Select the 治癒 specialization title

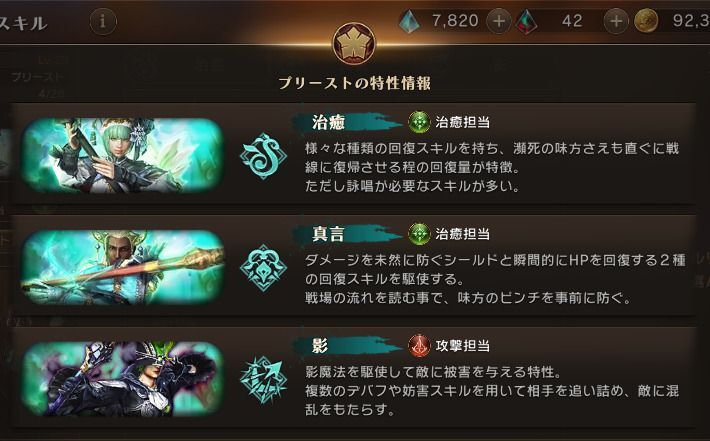tap(329, 122)
